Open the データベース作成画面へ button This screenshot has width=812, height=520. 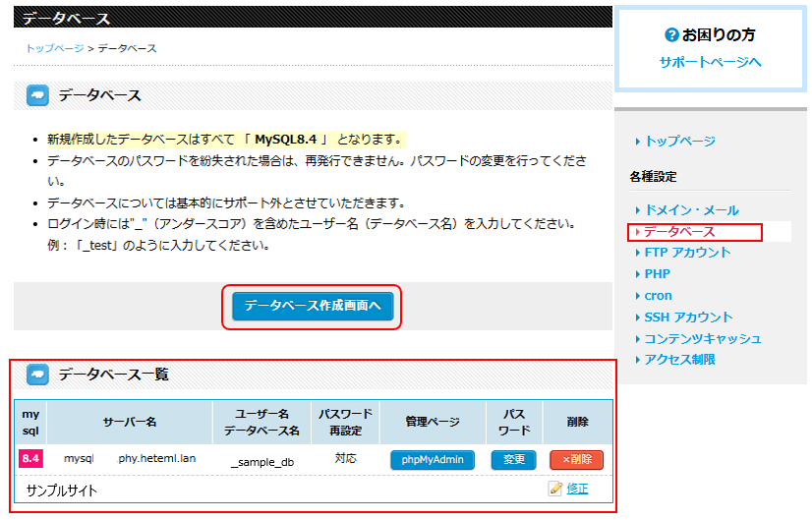point(313,306)
